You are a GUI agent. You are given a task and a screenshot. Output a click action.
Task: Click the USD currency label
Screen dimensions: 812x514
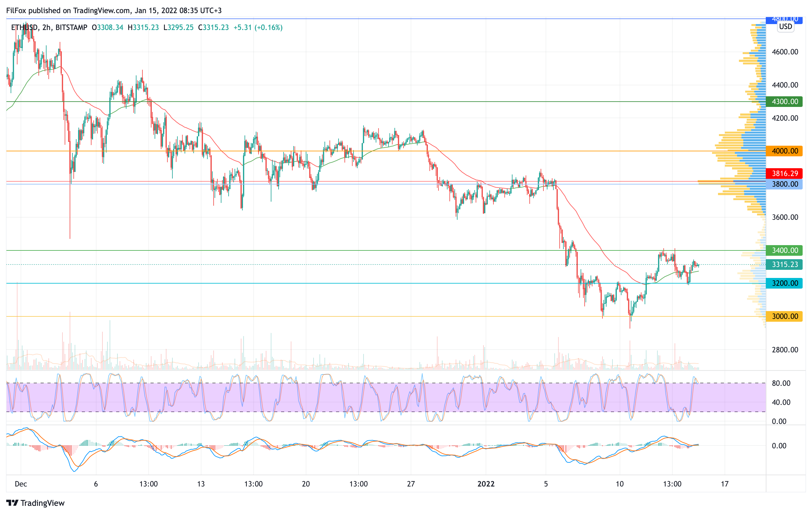(785, 27)
